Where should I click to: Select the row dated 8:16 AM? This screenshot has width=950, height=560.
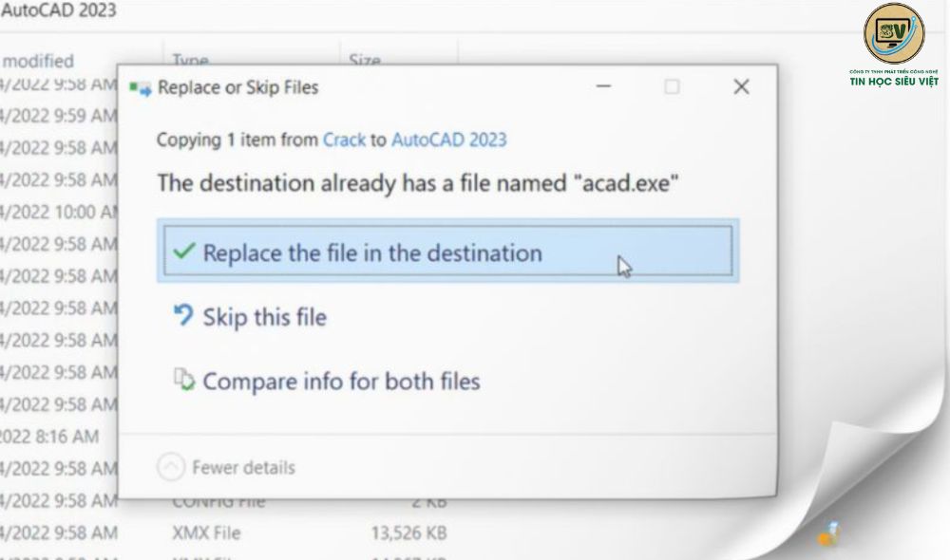point(49,437)
